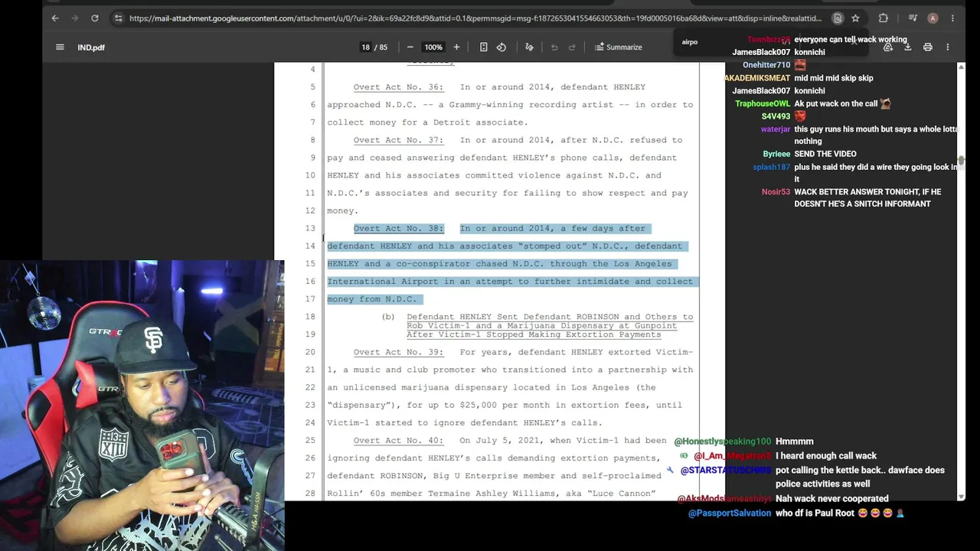980x551 pixels.
Task: Toggle the PDF sidebar hamburger menu
Action: coord(60,47)
